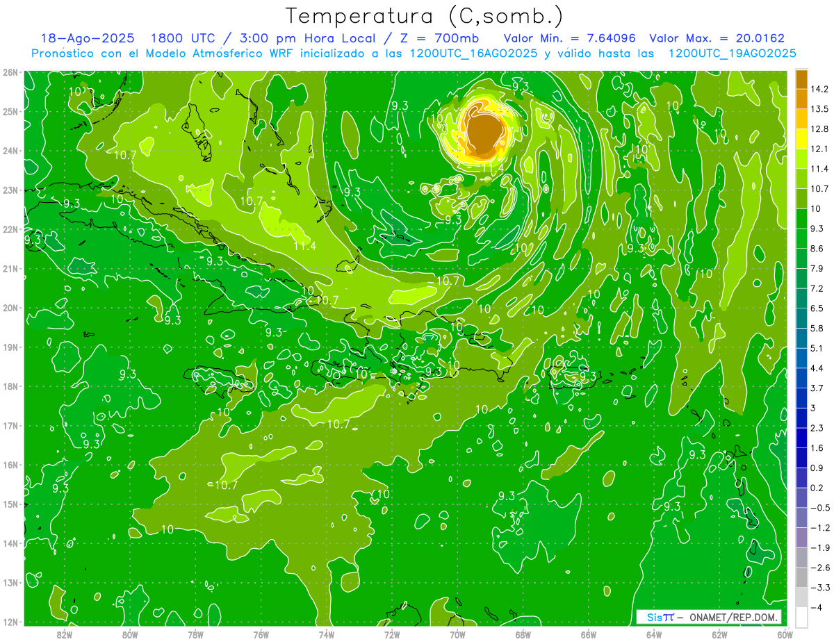Image resolution: width=834 pixels, height=644 pixels.
Task: Click the "12N" latitude axis label
Action: 10,622
